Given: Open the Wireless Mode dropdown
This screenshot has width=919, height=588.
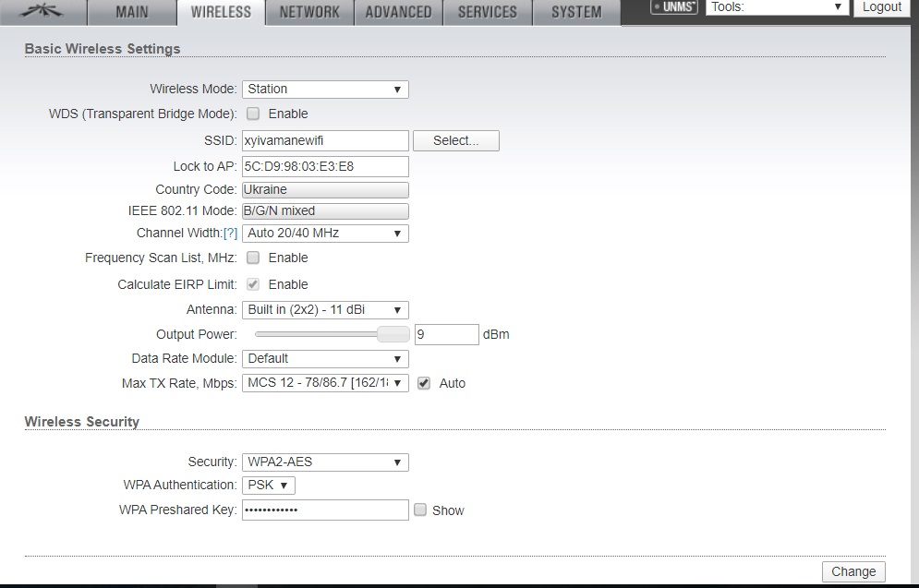Looking at the screenshot, I should point(325,90).
